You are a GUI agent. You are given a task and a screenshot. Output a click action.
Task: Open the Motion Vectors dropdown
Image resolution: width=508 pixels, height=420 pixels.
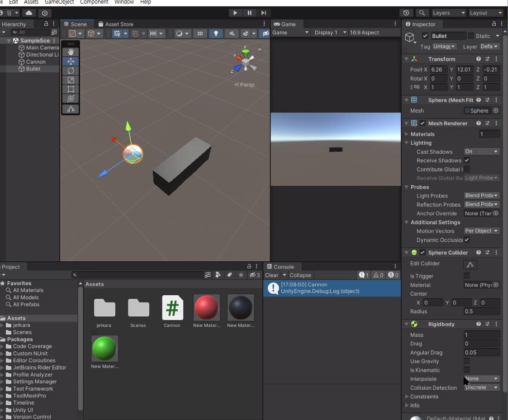481,231
